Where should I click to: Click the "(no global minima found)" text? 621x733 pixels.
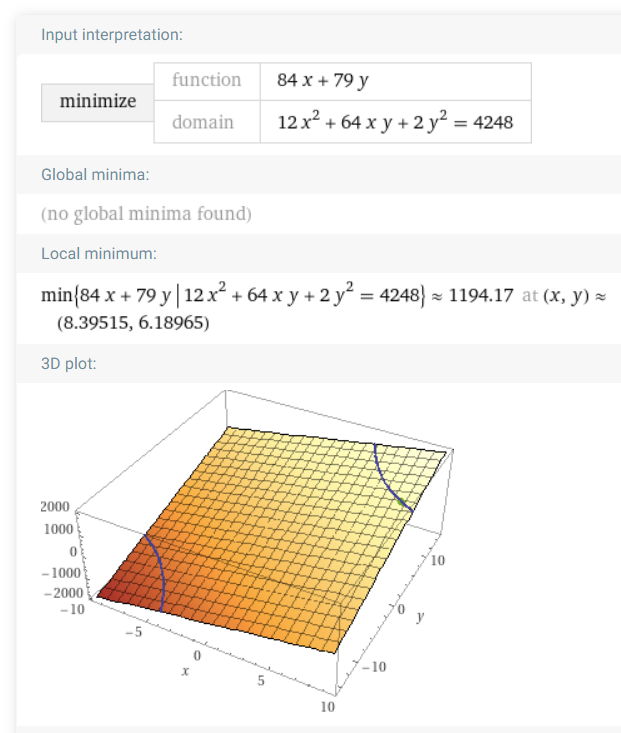146,214
